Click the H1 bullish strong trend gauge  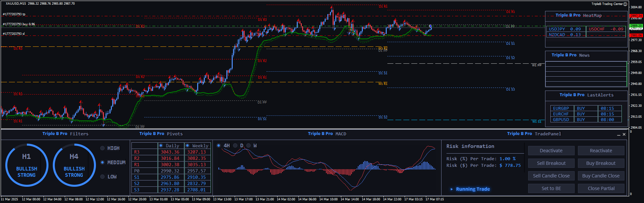[x=27, y=165]
